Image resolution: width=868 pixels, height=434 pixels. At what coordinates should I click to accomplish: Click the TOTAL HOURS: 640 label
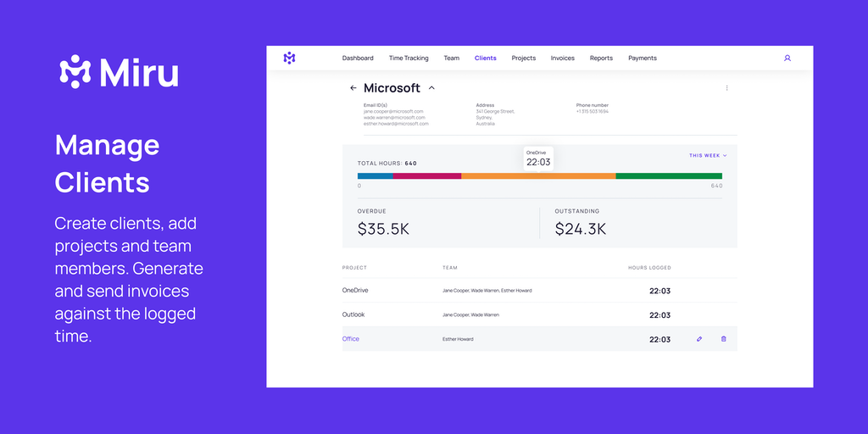tap(387, 164)
